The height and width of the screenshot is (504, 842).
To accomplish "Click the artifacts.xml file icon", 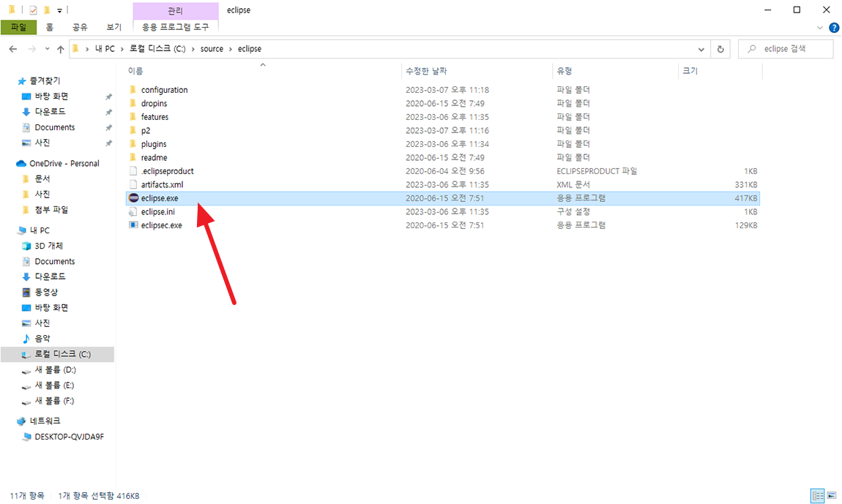I will click(133, 184).
